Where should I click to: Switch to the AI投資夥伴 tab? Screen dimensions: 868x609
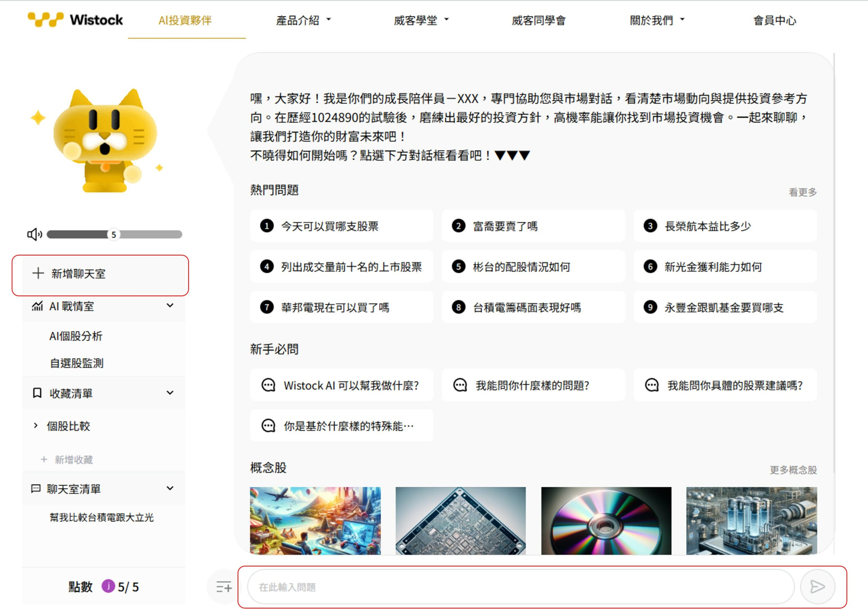click(185, 20)
